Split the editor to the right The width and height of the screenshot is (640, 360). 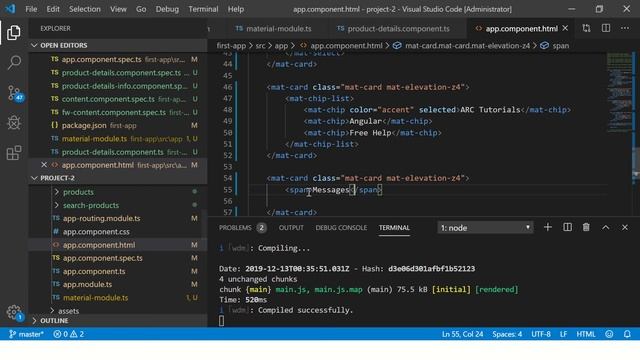click(x=606, y=28)
